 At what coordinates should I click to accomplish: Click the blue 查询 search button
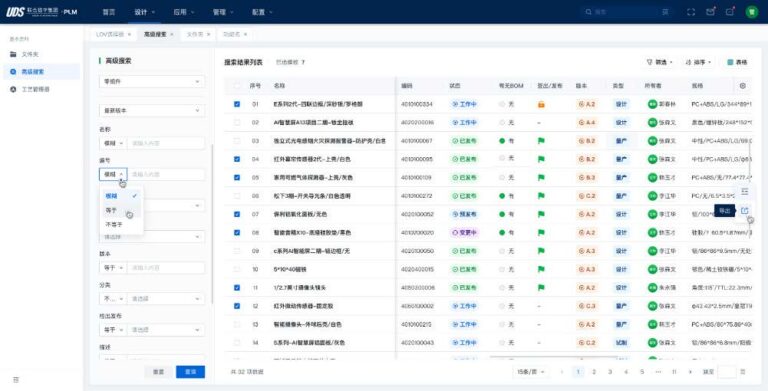coord(191,372)
